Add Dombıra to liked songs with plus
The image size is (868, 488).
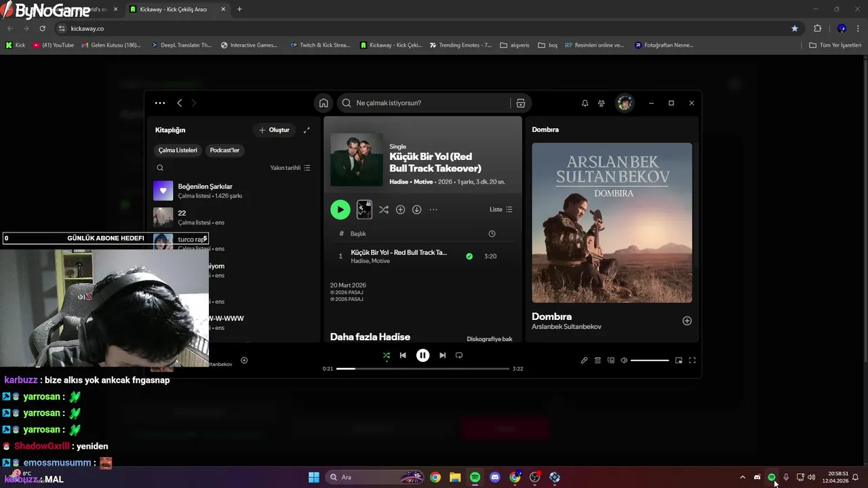687,321
